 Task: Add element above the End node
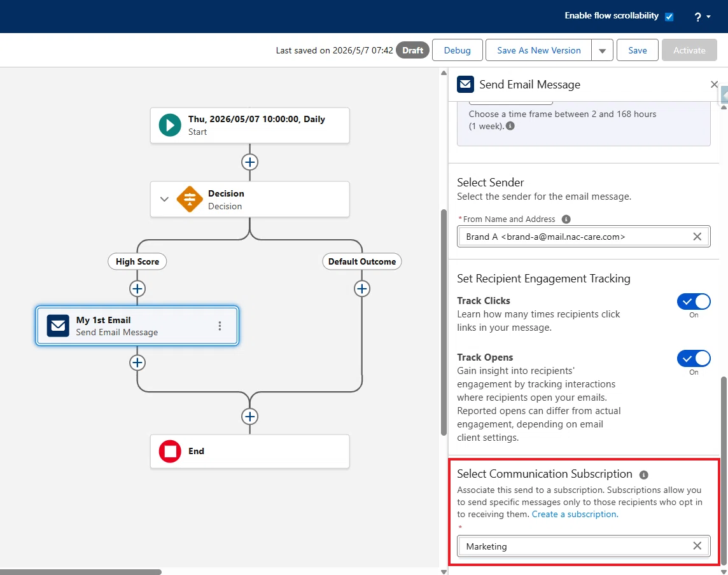pos(250,416)
